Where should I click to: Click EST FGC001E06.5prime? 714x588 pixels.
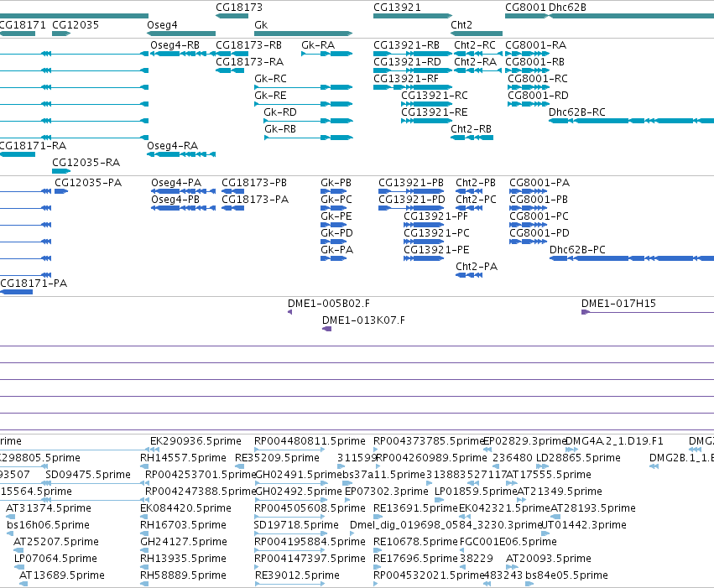508,542
